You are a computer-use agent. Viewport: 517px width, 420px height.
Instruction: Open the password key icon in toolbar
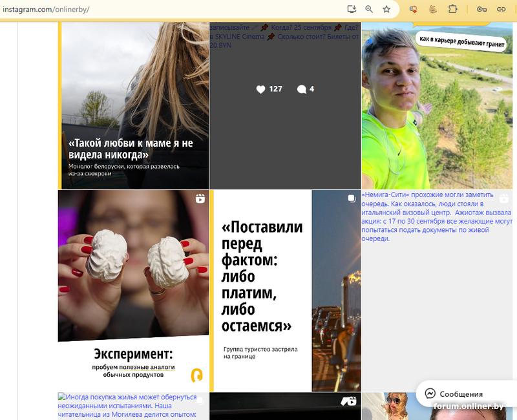(x=481, y=9)
